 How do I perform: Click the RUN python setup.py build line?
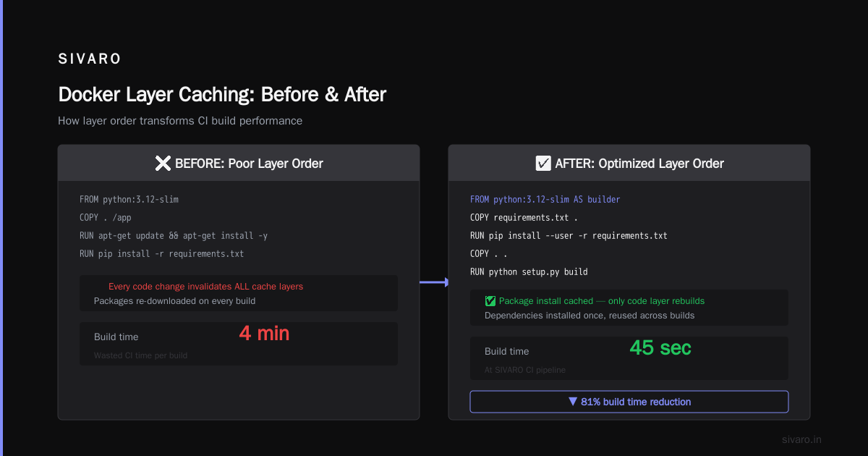(x=529, y=272)
